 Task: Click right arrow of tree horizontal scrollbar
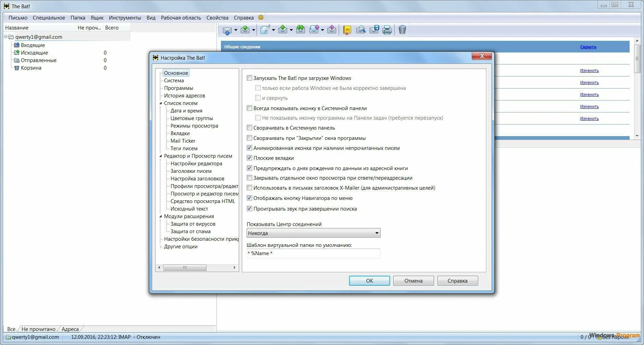click(x=235, y=267)
